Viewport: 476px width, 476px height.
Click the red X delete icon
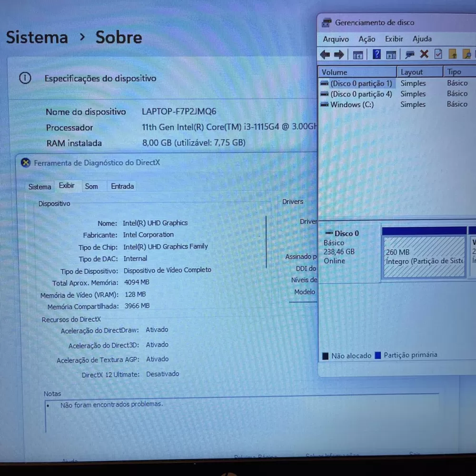[424, 54]
